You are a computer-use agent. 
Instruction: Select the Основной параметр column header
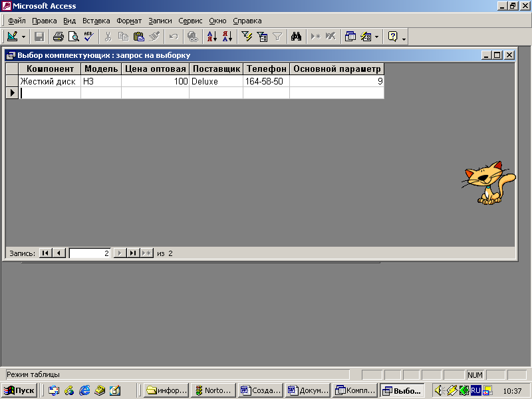337,69
